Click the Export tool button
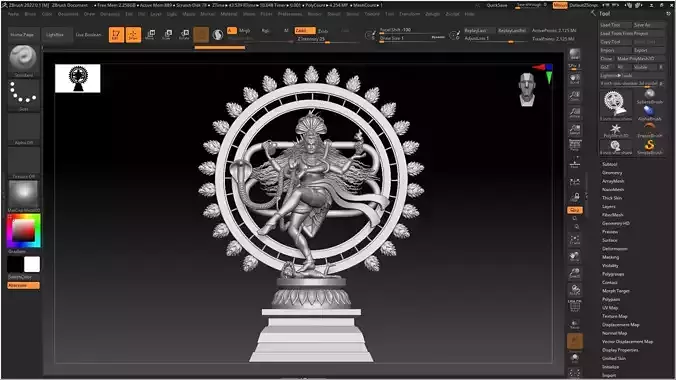Image resolution: width=676 pixels, height=380 pixels. pyautogui.click(x=648, y=50)
